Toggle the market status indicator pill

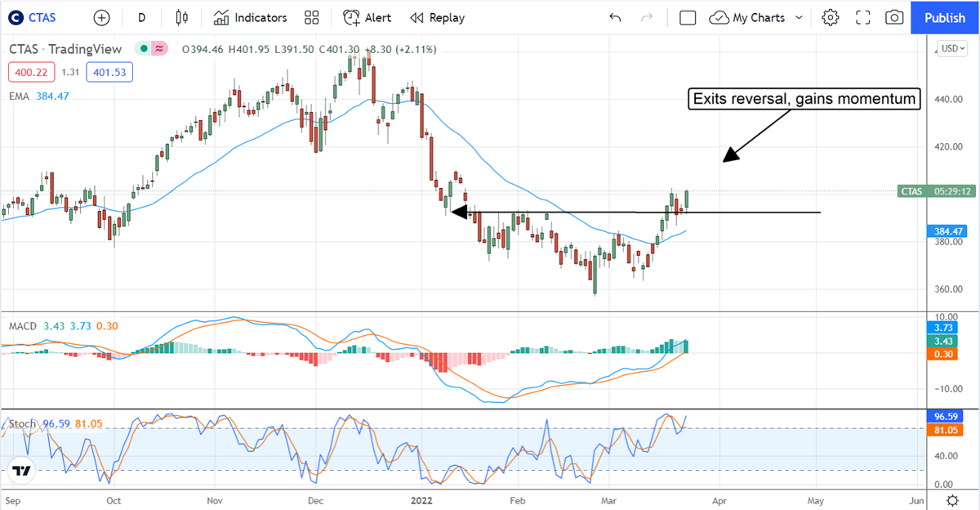pos(151,49)
